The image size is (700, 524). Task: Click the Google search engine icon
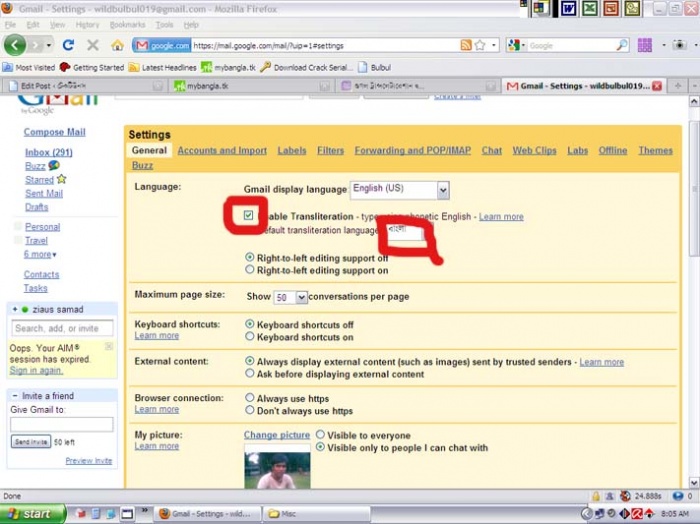point(514,45)
